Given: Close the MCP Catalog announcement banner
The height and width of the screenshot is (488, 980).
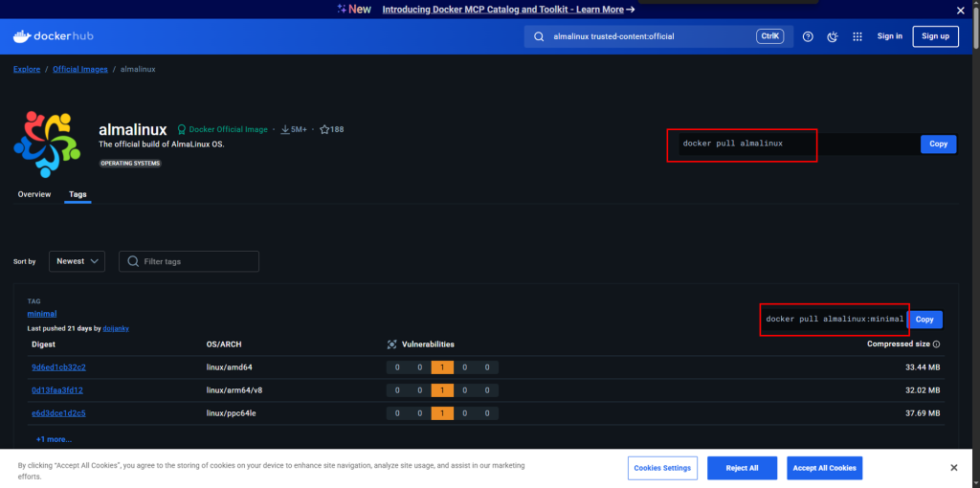Looking at the screenshot, I should coord(961,10).
